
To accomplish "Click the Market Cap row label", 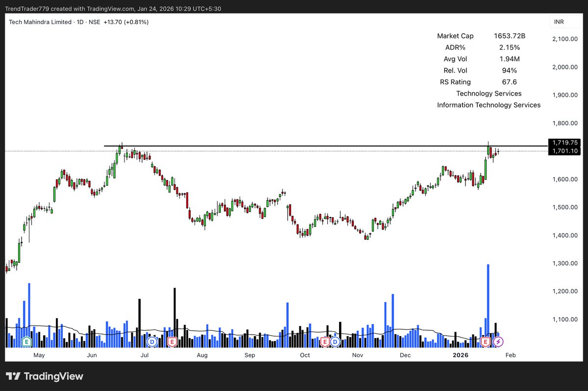I will pyautogui.click(x=455, y=36).
